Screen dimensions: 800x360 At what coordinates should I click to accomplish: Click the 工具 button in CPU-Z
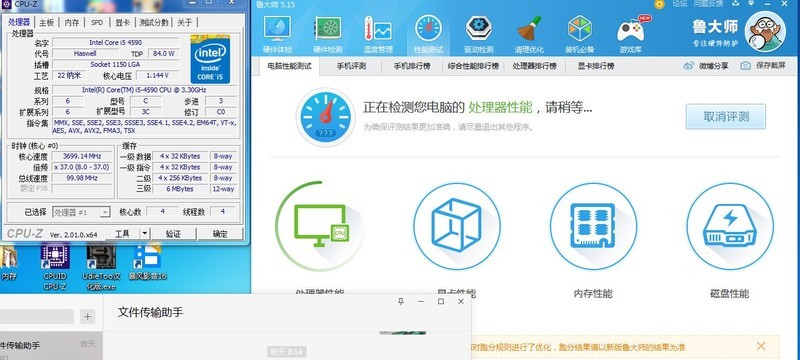pos(122,234)
